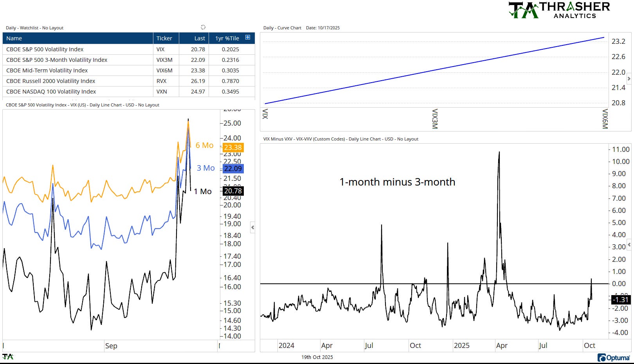Sort the watchlist by Name column header

(x=77, y=38)
